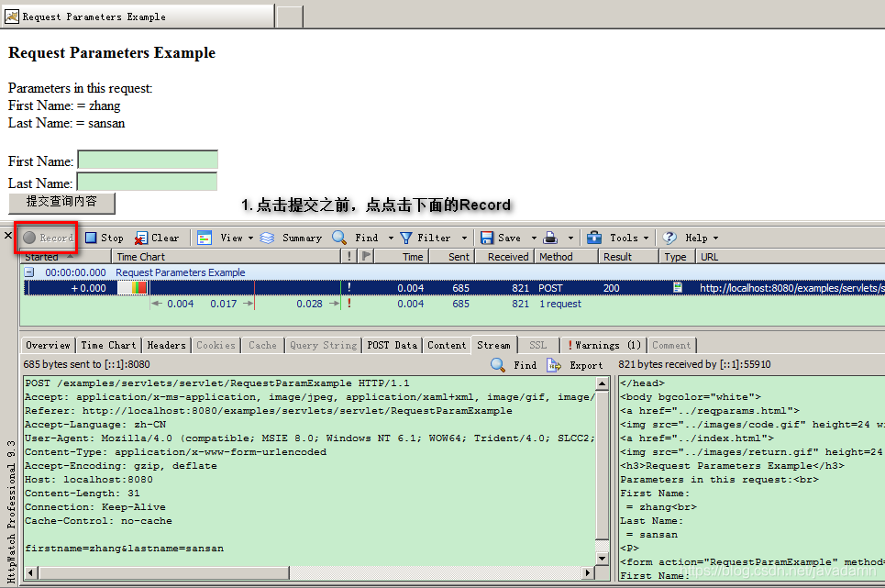Sort by the URL column header
Viewport: 885px width, 588px height.
click(x=791, y=257)
